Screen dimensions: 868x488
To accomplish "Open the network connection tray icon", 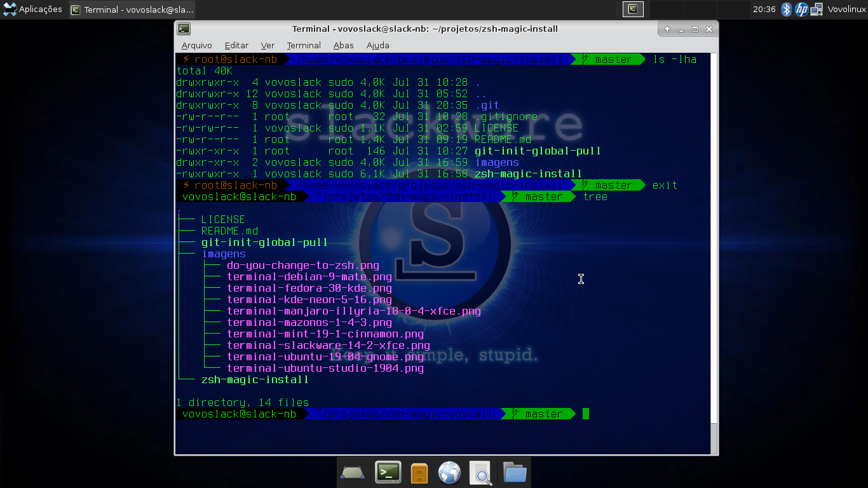I will (817, 9).
